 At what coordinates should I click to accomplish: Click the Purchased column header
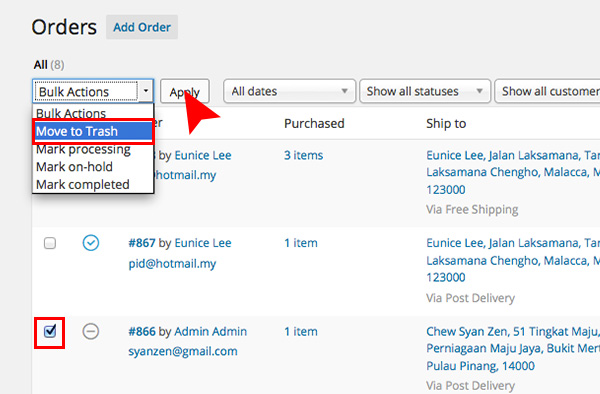click(x=314, y=124)
